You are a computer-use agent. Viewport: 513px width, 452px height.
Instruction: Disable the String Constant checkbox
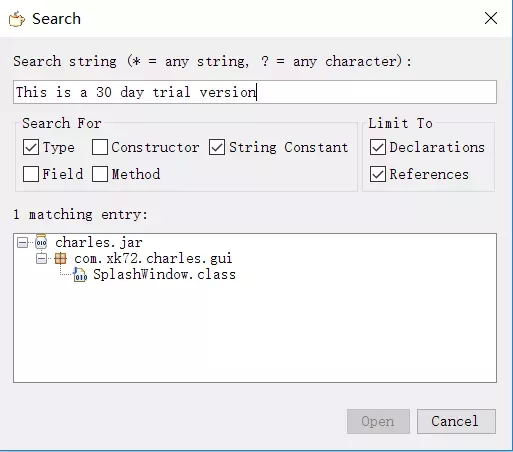click(217, 147)
